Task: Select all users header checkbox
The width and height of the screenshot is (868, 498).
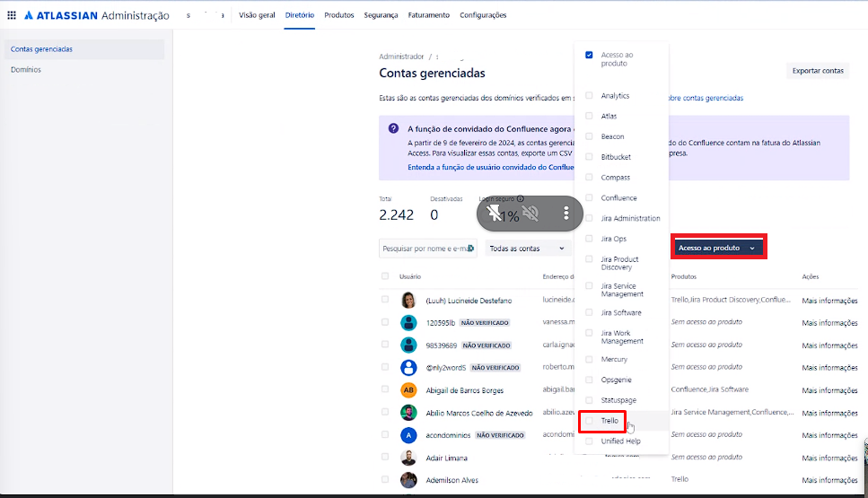Action: [385, 276]
